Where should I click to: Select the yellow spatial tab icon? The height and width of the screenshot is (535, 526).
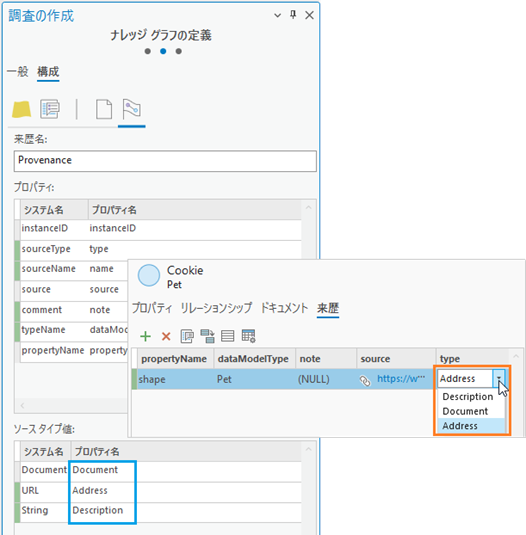tap(21, 110)
